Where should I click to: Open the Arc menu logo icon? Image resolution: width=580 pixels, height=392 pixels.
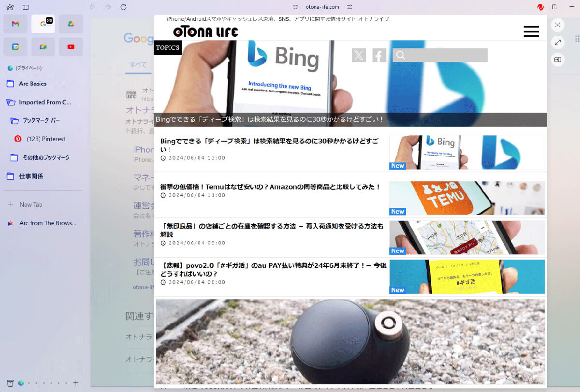click(x=10, y=7)
